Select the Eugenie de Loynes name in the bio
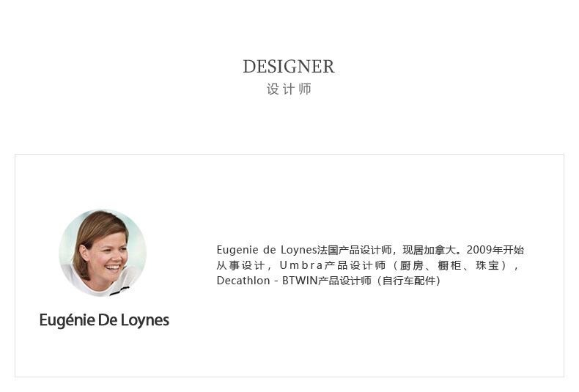 (267, 250)
